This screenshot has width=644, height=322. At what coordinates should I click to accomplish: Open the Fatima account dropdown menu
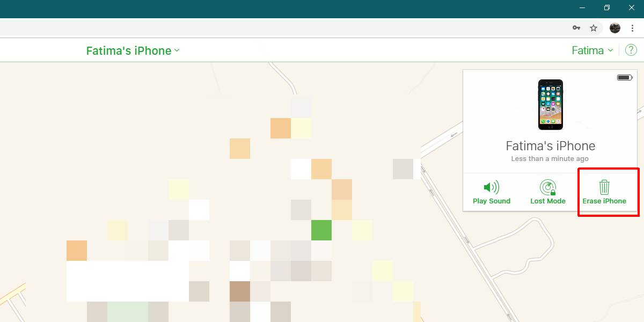coord(592,50)
